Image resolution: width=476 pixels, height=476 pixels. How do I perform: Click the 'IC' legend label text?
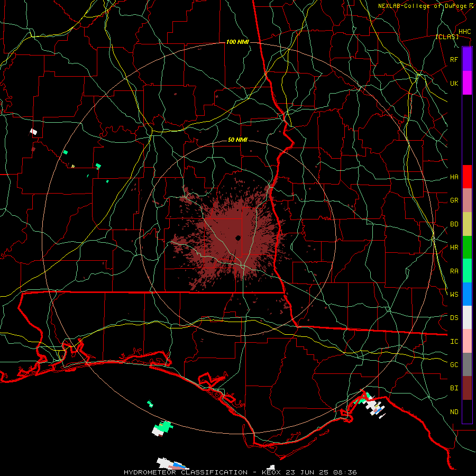(x=454, y=342)
